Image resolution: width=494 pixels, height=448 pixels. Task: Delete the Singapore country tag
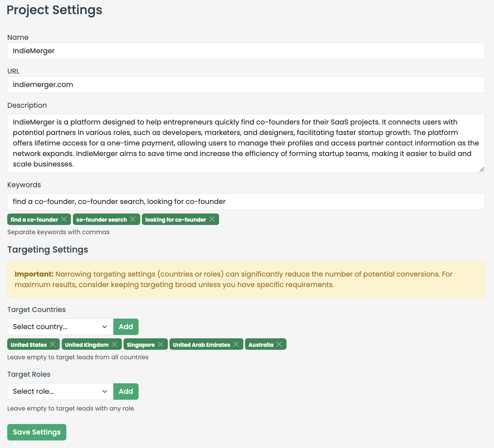tap(161, 344)
